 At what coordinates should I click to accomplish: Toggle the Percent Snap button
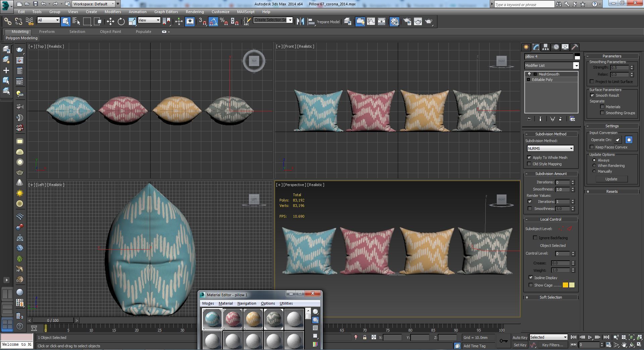tap(224, 21)
